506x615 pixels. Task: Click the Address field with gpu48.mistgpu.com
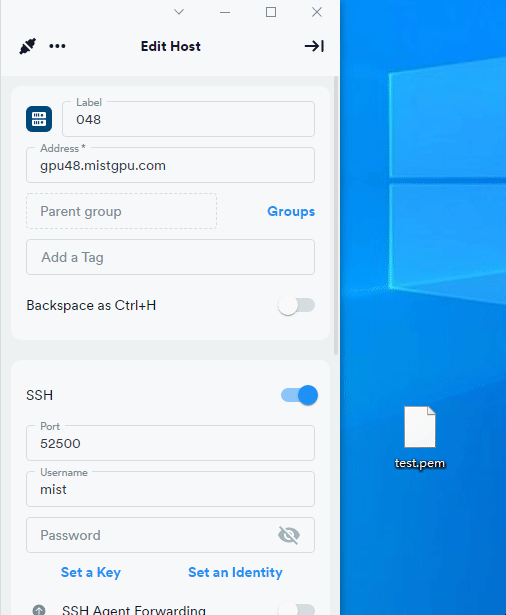[170, 165]
